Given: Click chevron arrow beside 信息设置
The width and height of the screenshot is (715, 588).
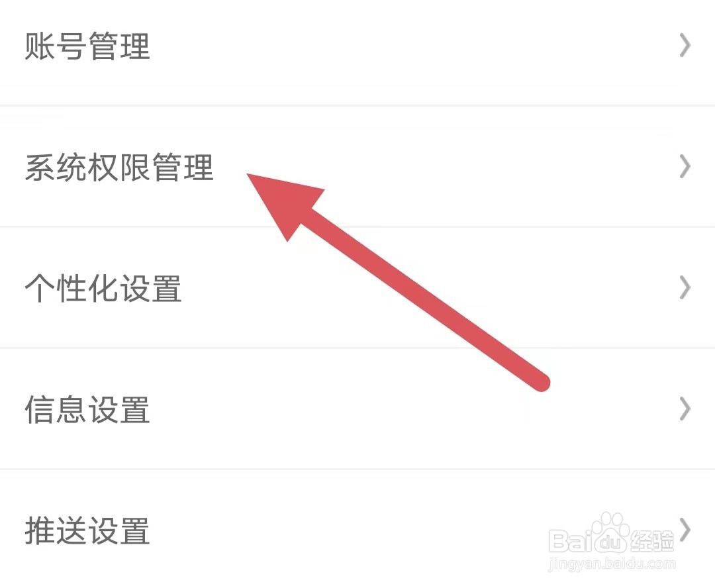Looking at the screenshot, I should 685,409.
